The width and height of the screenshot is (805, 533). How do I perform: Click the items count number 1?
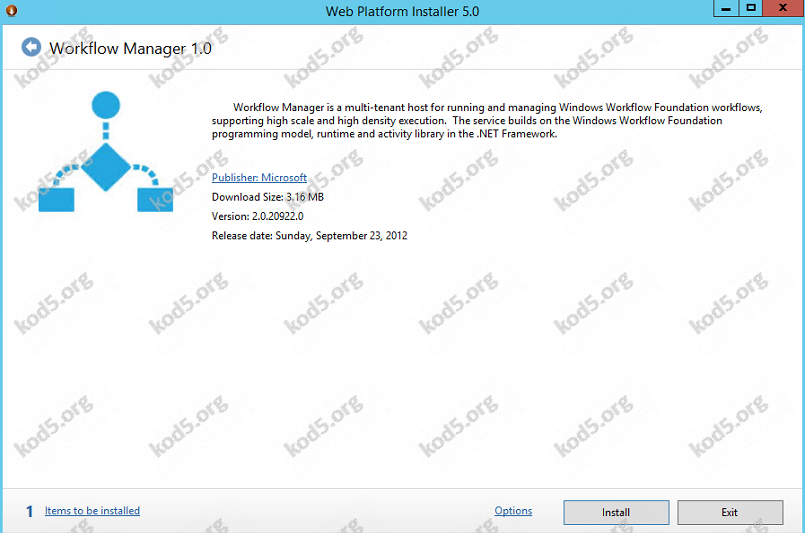[29, 511]
